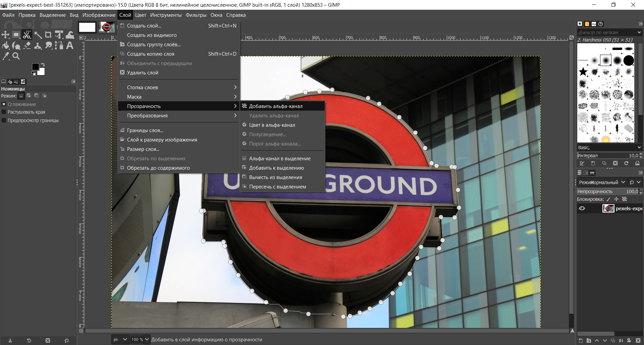Select the Hardness 050 brush preview
The image size is (644, 345).
pyautogui.click(x=606, y=60)
